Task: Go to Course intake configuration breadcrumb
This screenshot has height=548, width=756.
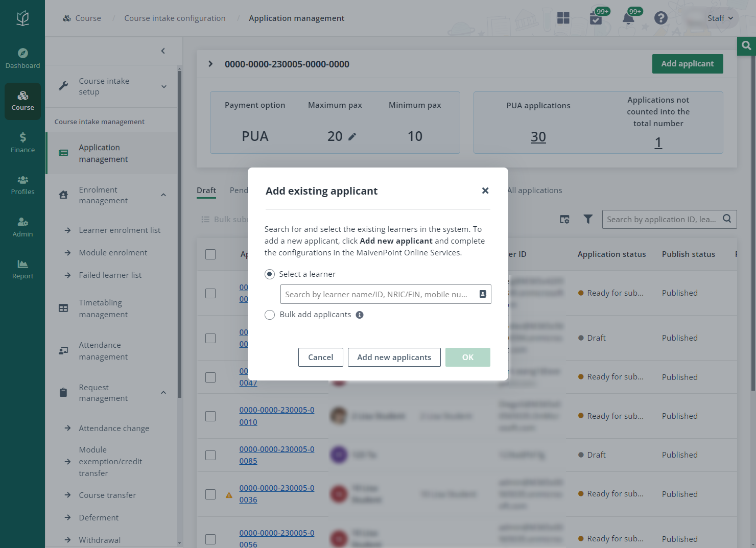Action: tap(175, 18)
